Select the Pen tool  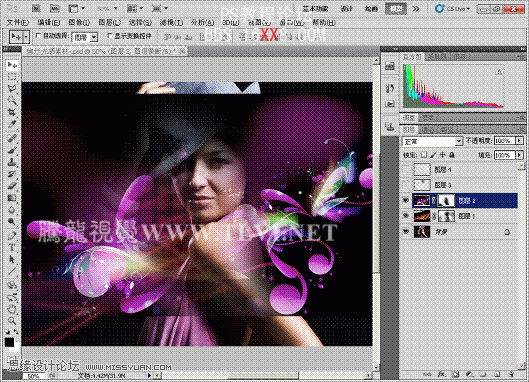(x=12, y=235)
